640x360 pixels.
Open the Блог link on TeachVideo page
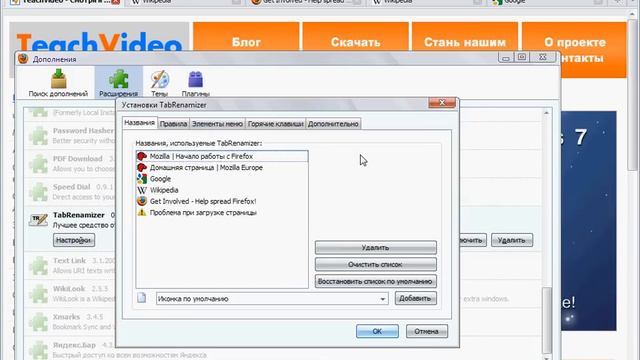(246, 42)
